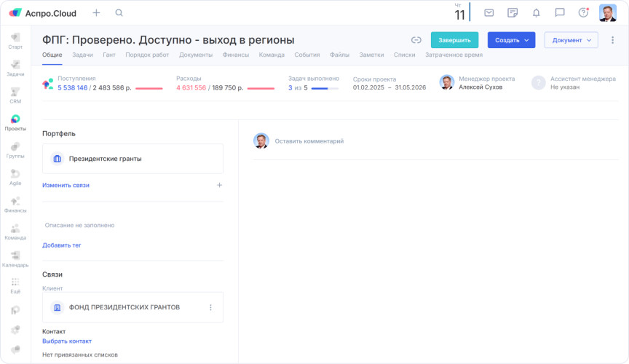This screenshot has height=364, width=629.
Task: Open Команда in the sidebar
Action: coord(15,232)
